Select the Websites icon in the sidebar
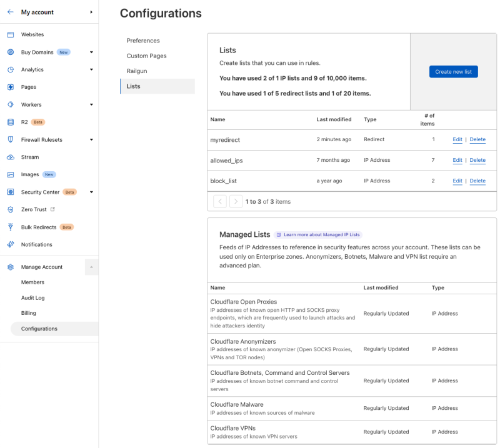Image resolution: width=500 pixels, height=448 pixels. (9, 34)
